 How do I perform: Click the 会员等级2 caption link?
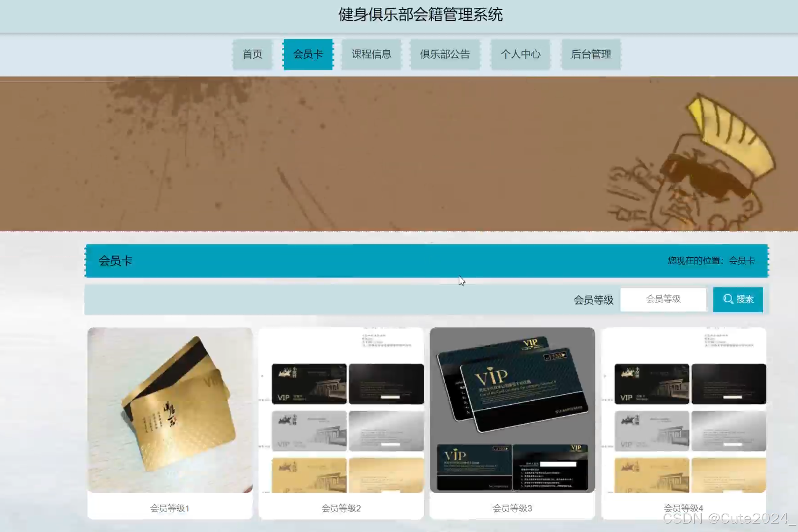click(341, 508)
